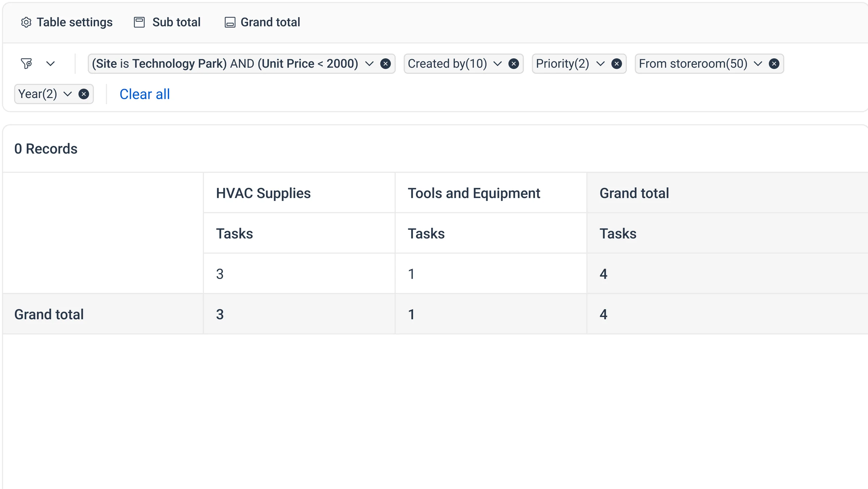The width and height of the screenshot is (868, 489).
Task: Click the Table settings label
Action: coord(75,22)
